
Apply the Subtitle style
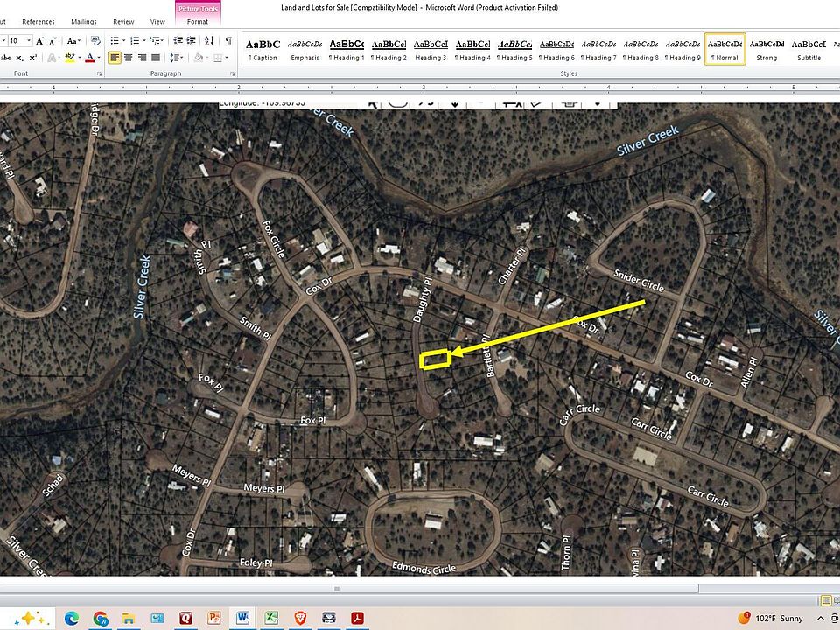click(808, 50)
